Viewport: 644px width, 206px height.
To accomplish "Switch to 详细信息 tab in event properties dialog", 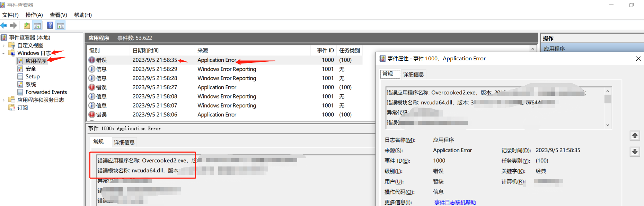I will [x=413, y=74].
